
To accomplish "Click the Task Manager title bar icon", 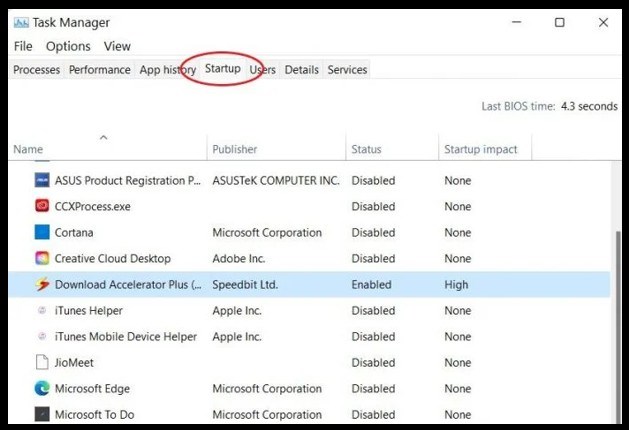I will coord(21,22).
